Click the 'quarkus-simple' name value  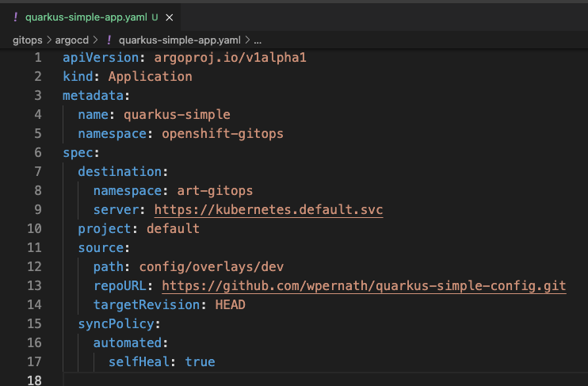(x=177, y=115)
